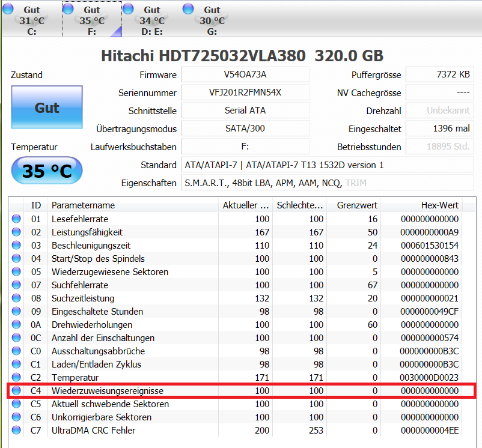This screenshot has height=448, width=482.
Task: Click the Aktueller column header
Action: tap(245, 205)
